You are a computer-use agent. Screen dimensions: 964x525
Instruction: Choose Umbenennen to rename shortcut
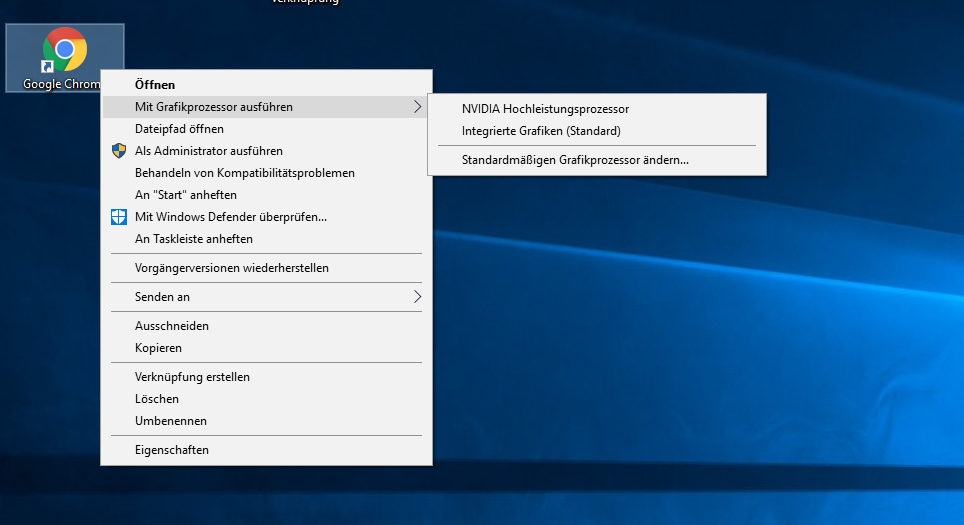pos(266,421)
